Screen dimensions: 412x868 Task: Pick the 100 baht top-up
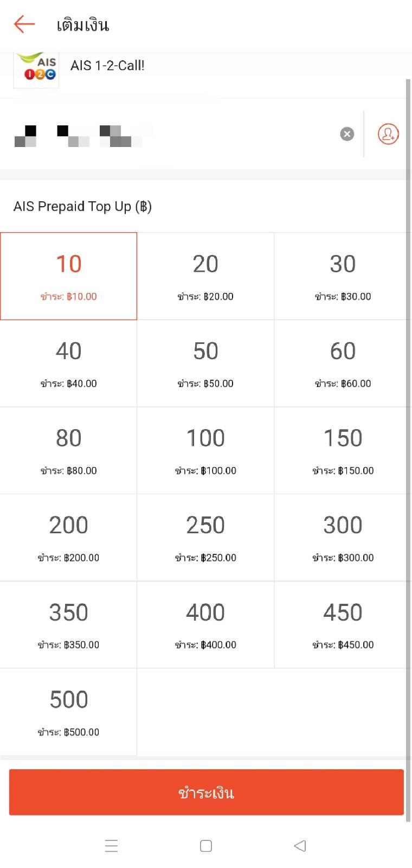205,450
